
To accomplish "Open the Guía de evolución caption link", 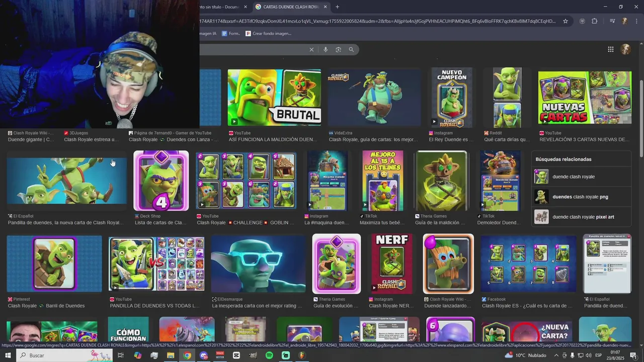I will 336,306.
